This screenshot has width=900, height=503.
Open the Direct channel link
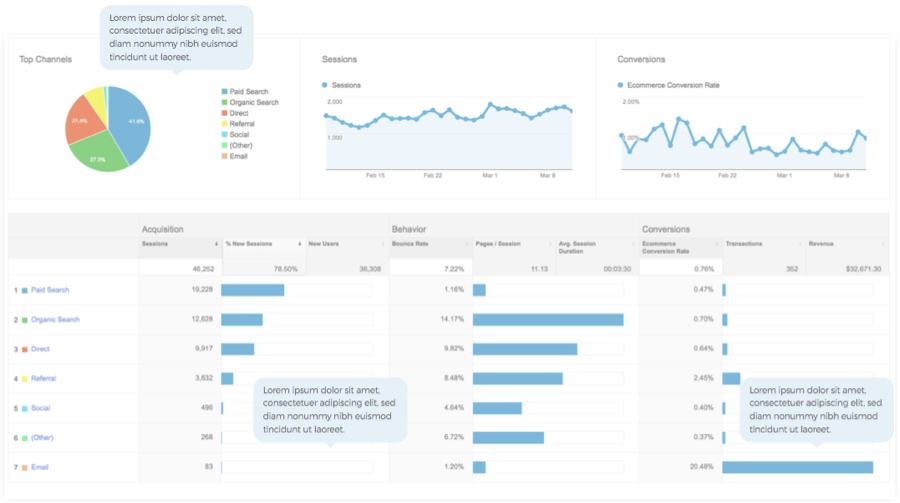click(40, 349)
